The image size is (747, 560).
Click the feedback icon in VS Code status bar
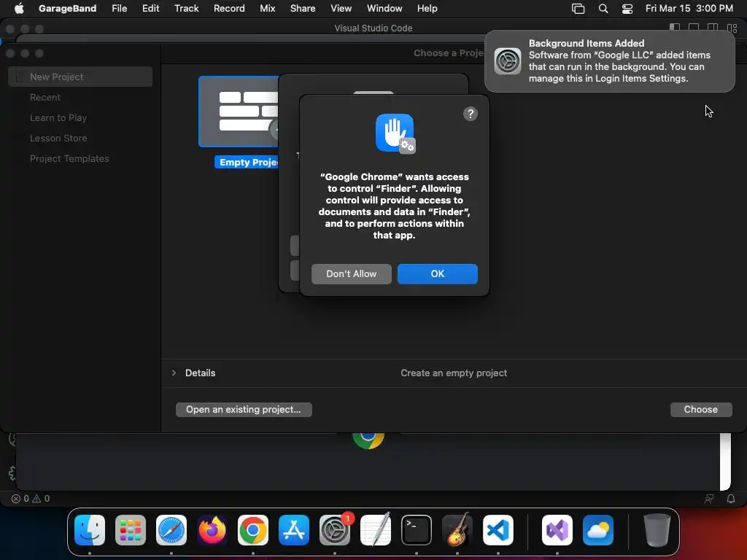(x=709, y=499)
